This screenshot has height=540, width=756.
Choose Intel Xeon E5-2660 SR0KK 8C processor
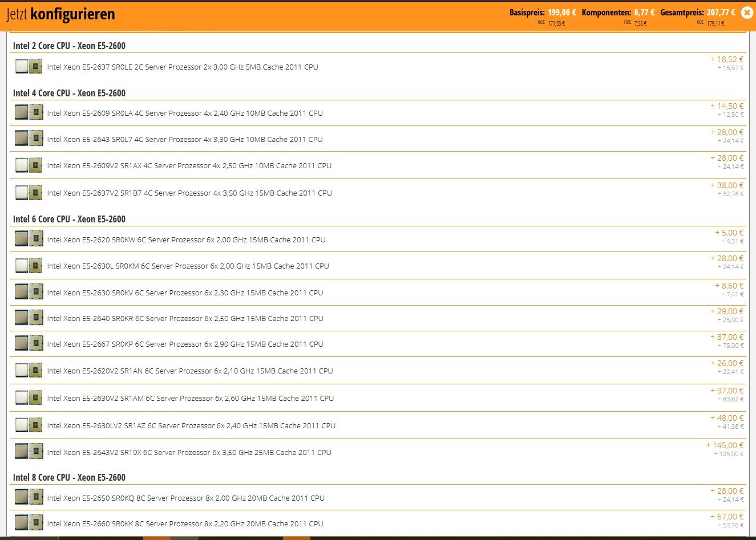[185, 523]
